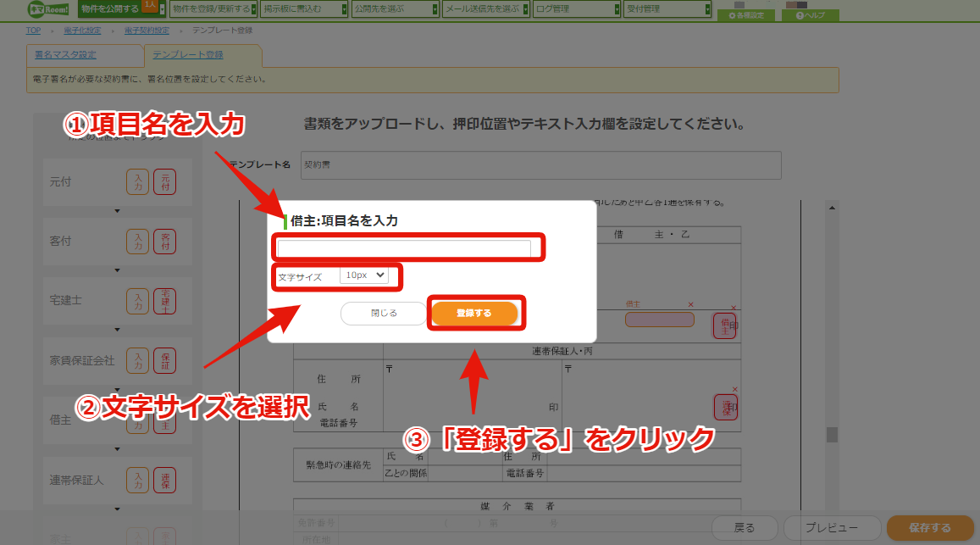Select the 連保 stamp icon in sidebar
This screenshot has width=980, height=545.
pos(165,480)
